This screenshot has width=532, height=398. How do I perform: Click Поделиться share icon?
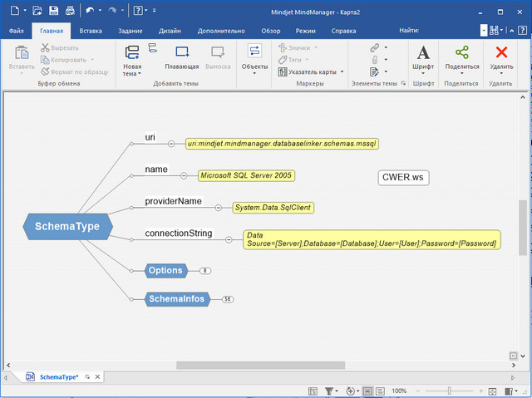coord(462,52)
